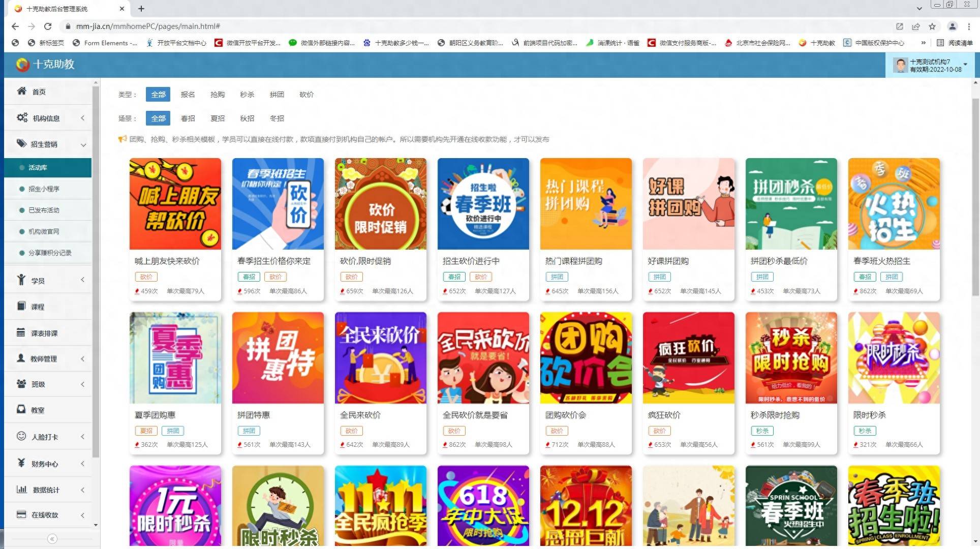
Task: Open the 喊上朋友帮砍价 template thumbnail
Action: pos(175,203)
